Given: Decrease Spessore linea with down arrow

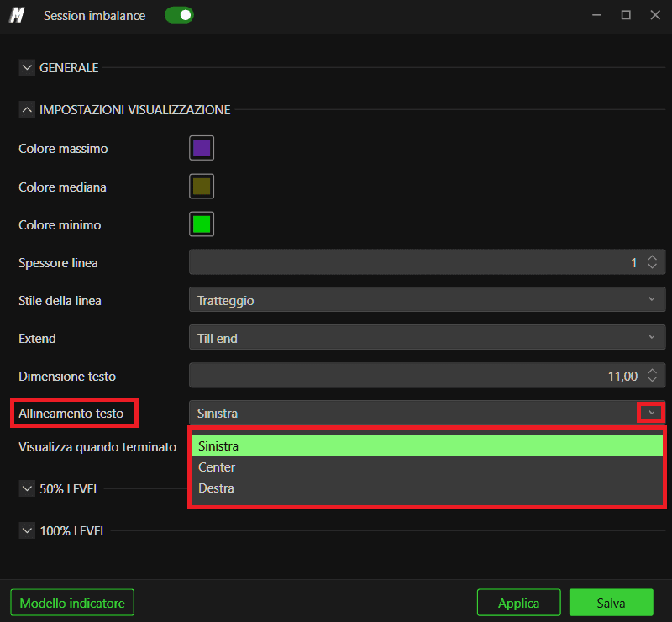Looking at the screenshot, I should (652, 266).
